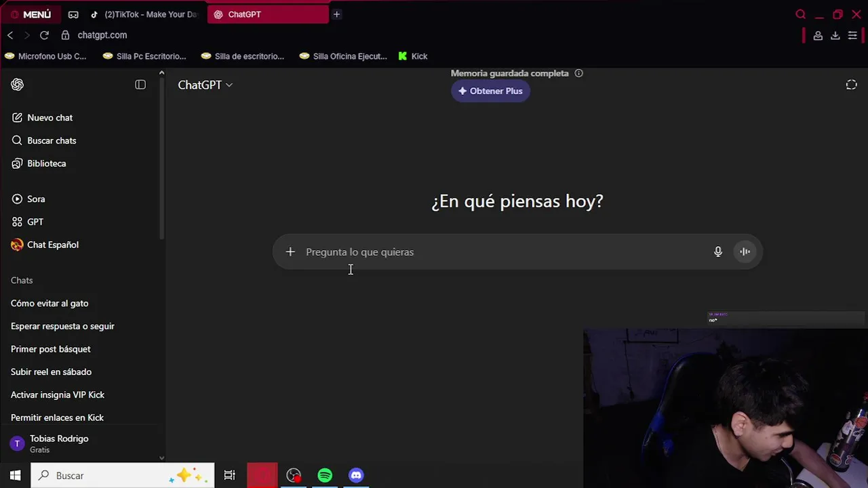Open Sora from the sidebar
The height and width of the screenshot is (488, 868).
point(28,199)
